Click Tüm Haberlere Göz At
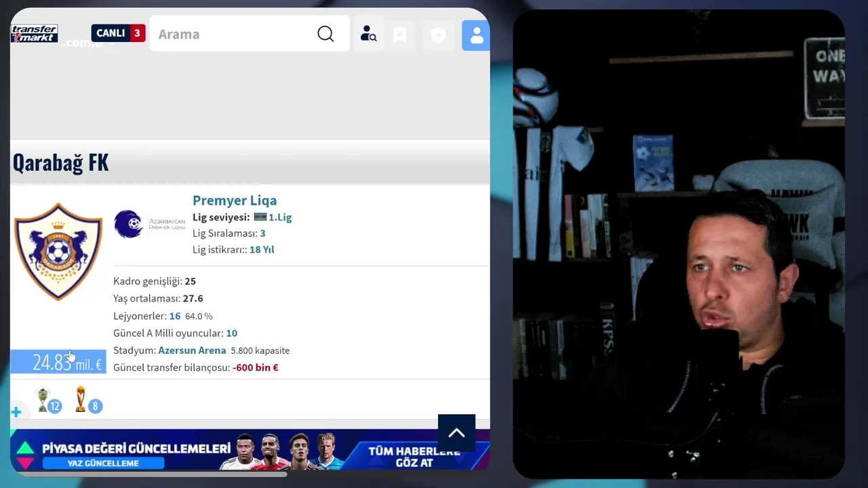Screen dimensions: 868x488 pyautogui.click(x=414, y=457)
